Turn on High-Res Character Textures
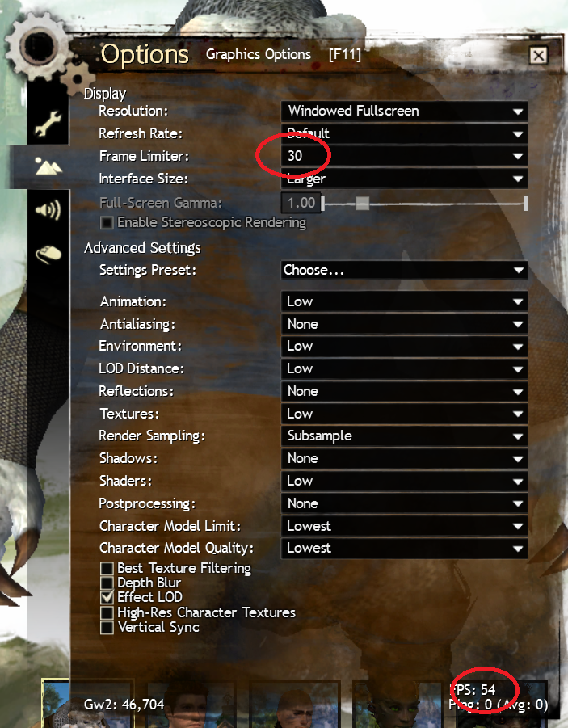This screenshot has width=568, height=728. click(x=107, y=612)
